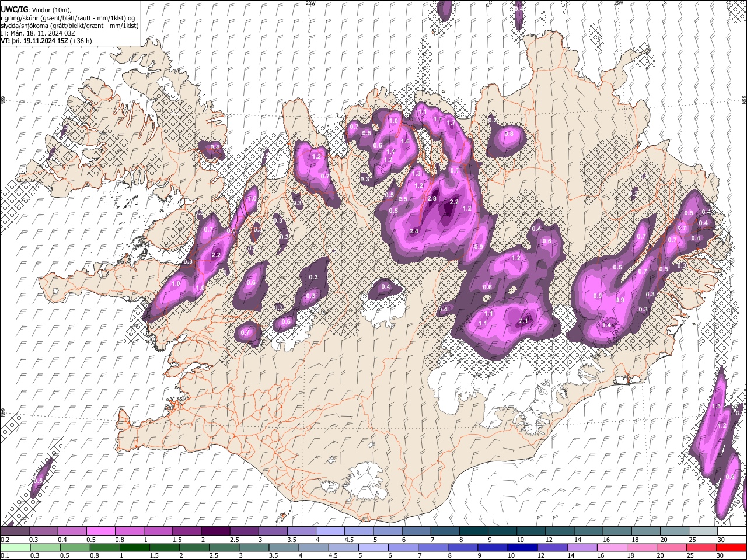Pick the darkest green 1–1.5 lower swatch
Image resolution: width=747 pixels, height=560 pixels.
pos(134,547)
